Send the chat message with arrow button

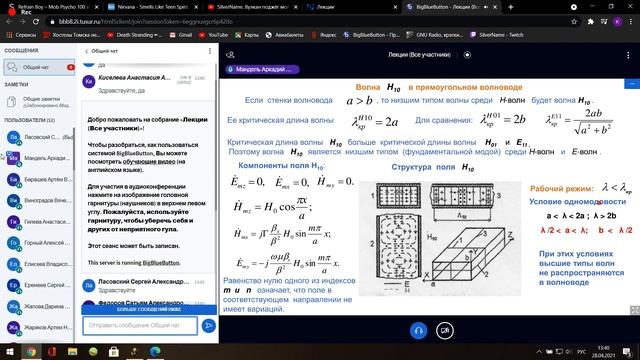click(209, 325)
